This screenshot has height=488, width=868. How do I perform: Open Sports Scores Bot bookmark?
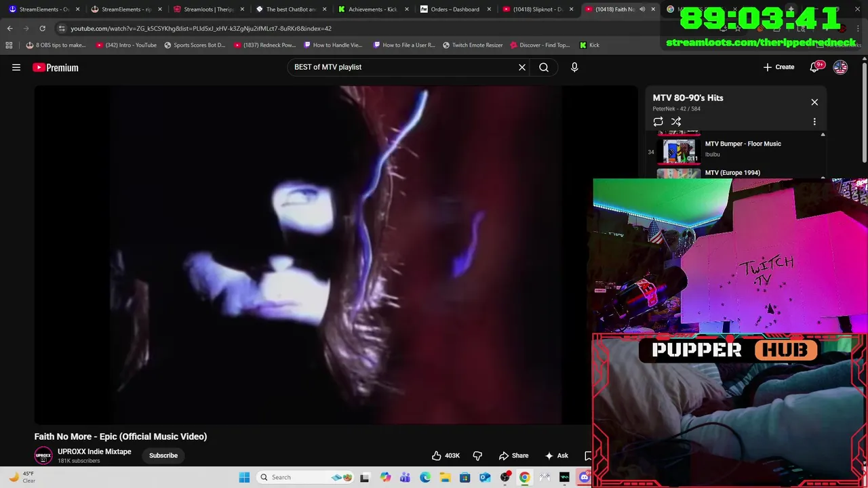point(195,45)
